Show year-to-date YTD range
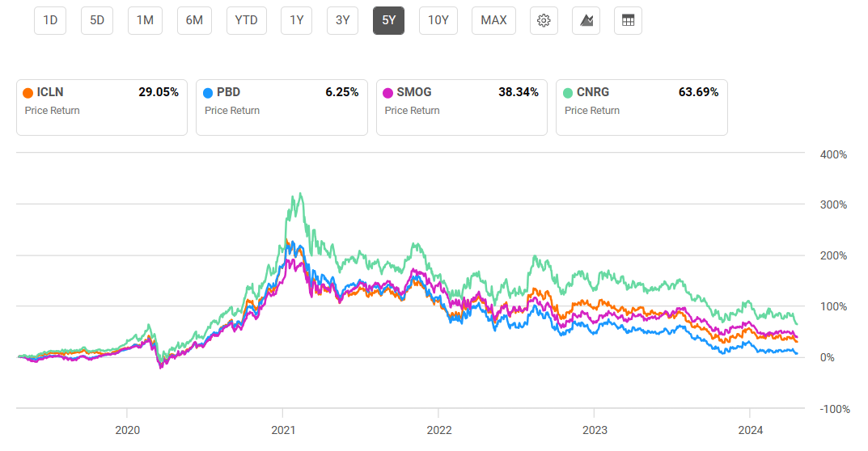The height and width of the screenshot is (451, 868). pos(246,20)
